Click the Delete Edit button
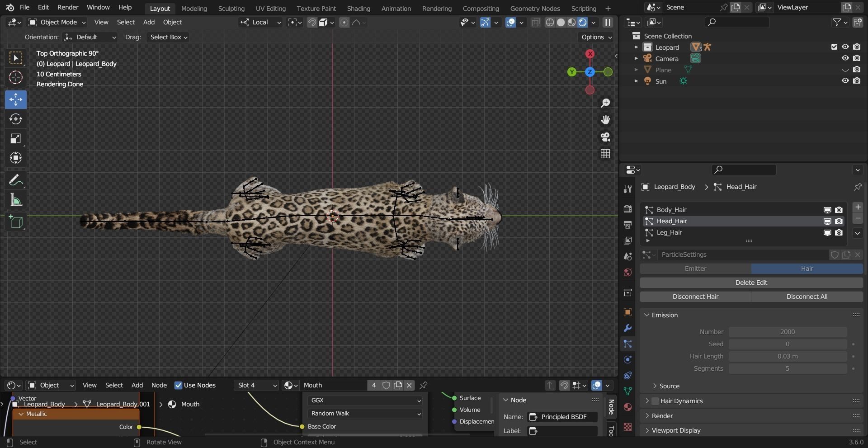This screenshot has width=868, height=448. click(x=751, y=283)
